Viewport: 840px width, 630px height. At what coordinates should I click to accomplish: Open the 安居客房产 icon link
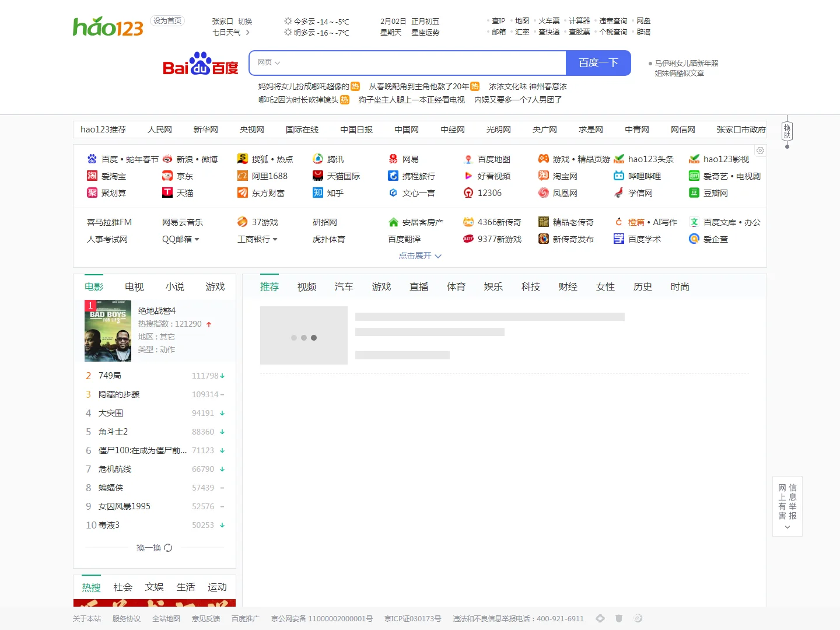pos(393,222)
